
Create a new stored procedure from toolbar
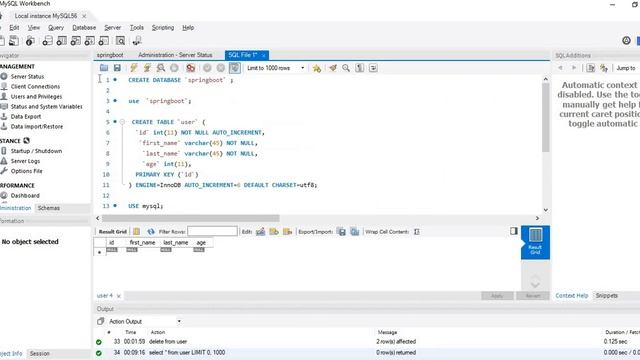[89, 40]
